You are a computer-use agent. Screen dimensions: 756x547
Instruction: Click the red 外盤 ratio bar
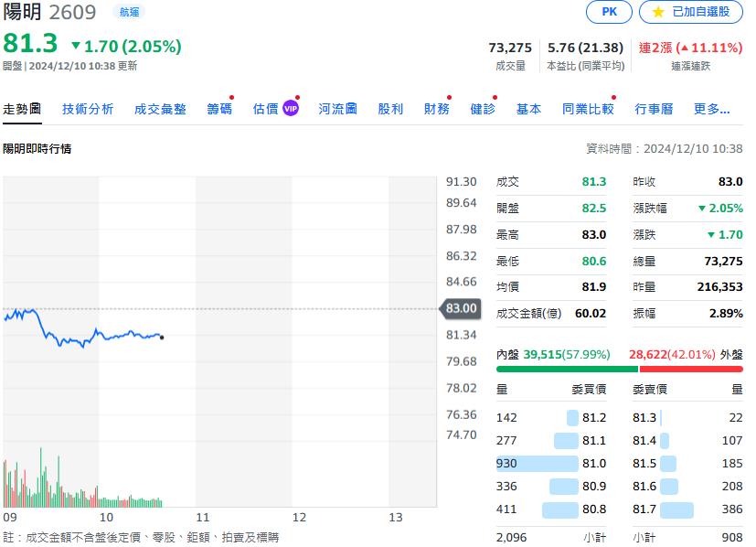pos(691,369)
